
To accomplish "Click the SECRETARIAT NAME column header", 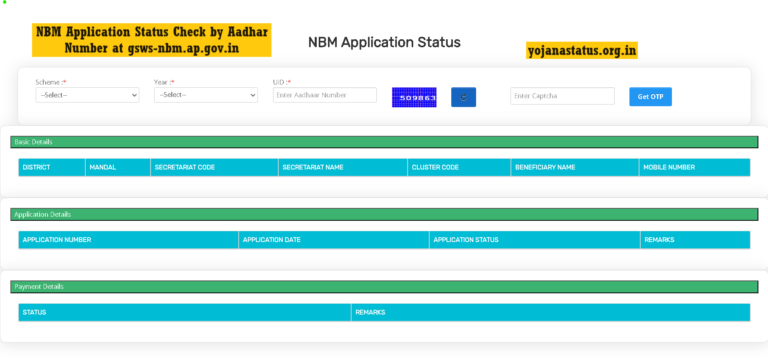I will [x=343, y=168].
